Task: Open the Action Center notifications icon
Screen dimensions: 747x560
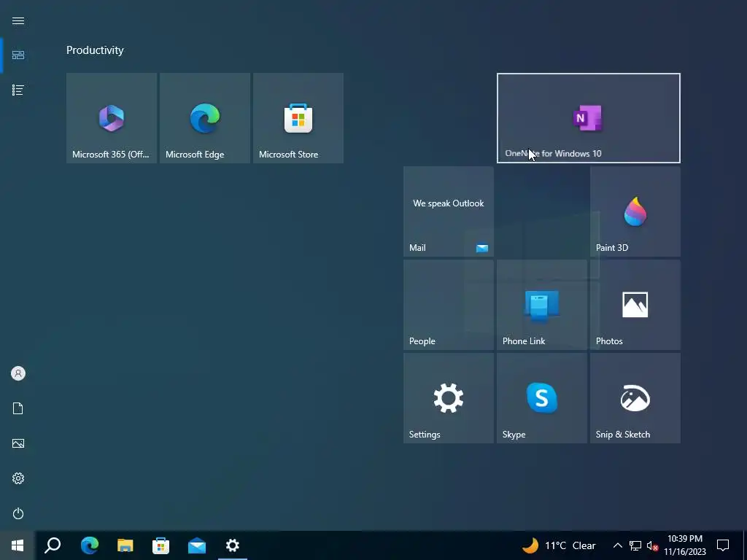Action: click(x=723, y=545)
